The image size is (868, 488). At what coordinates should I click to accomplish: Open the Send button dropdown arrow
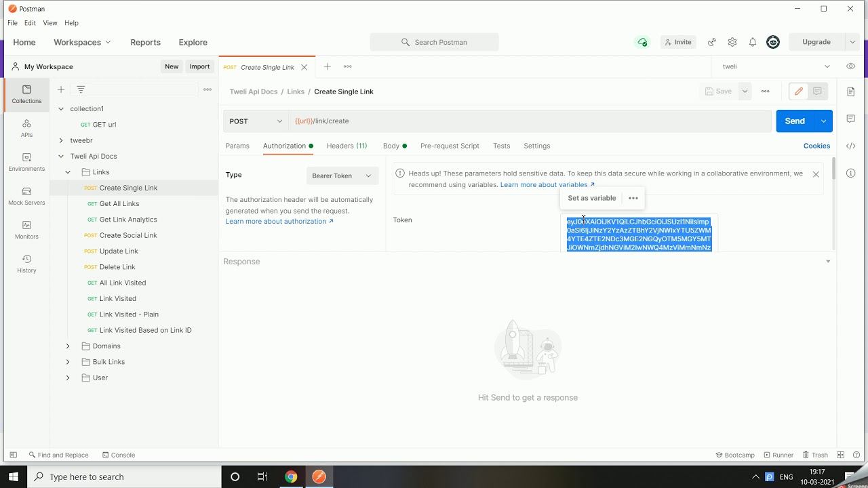click(x=823, y=121)
